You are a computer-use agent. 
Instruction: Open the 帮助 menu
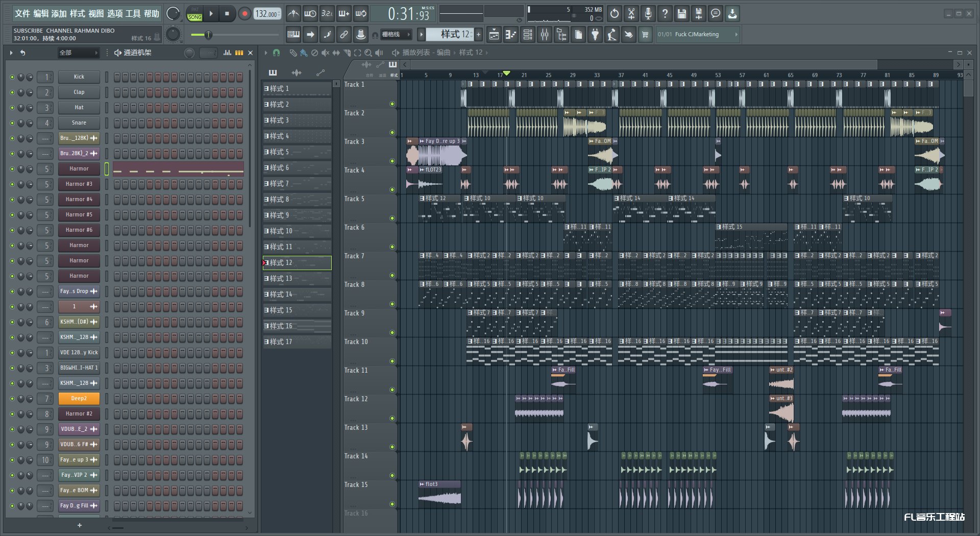pyautogui.click(x=151, y=14)
